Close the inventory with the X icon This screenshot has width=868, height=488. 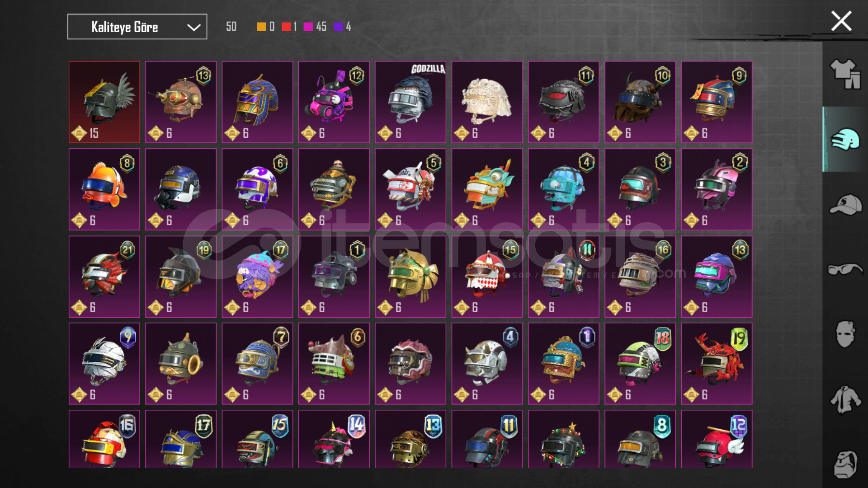coord(841,21)
